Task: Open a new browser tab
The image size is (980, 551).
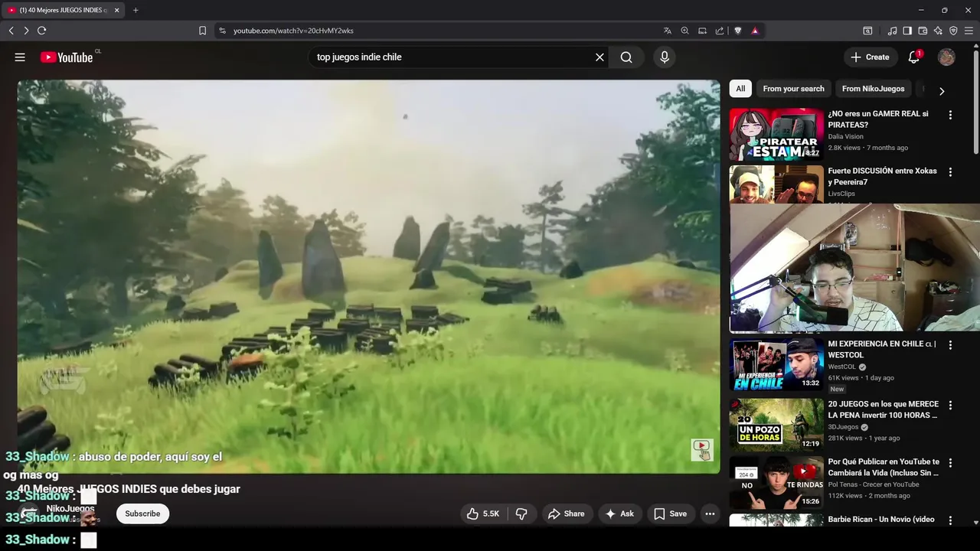Action: tap(136, 10)
